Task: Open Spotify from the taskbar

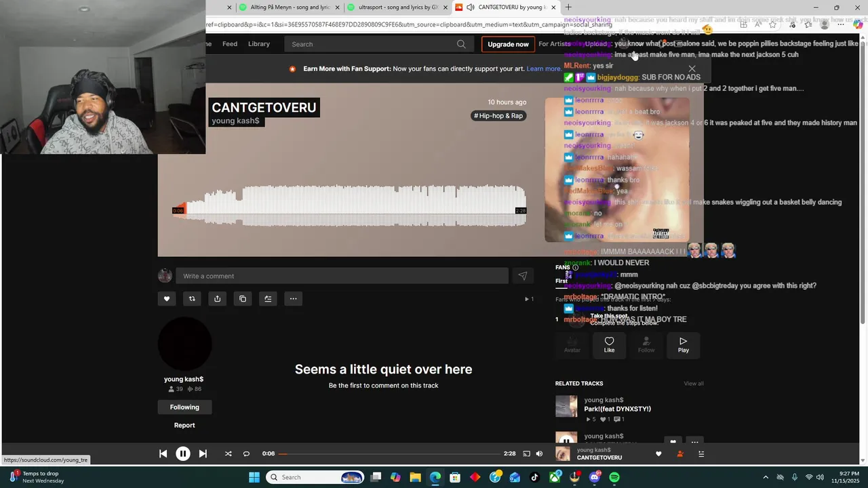Action: pyautogui.click(x=614, y=477)
